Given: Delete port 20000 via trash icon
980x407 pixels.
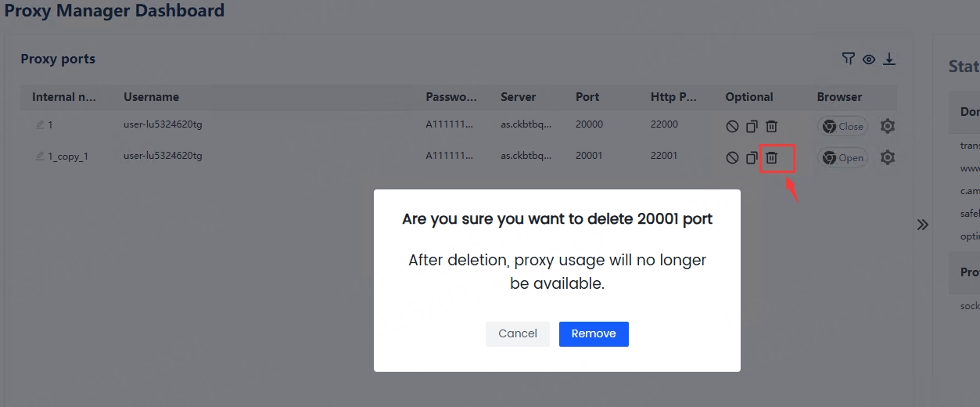Looking at the screenshot, I should [771, 126].
